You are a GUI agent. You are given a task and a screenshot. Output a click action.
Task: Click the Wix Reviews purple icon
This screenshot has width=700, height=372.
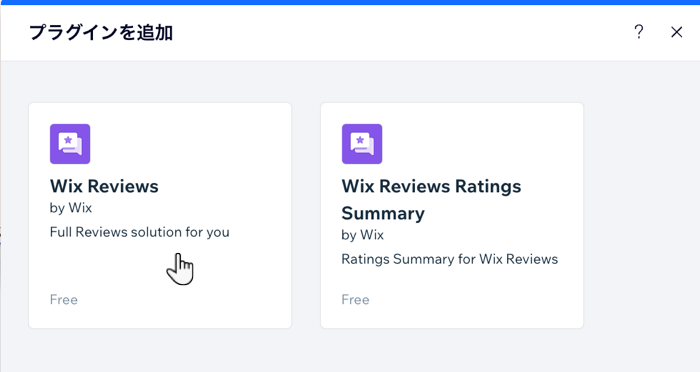coord(70,144)
